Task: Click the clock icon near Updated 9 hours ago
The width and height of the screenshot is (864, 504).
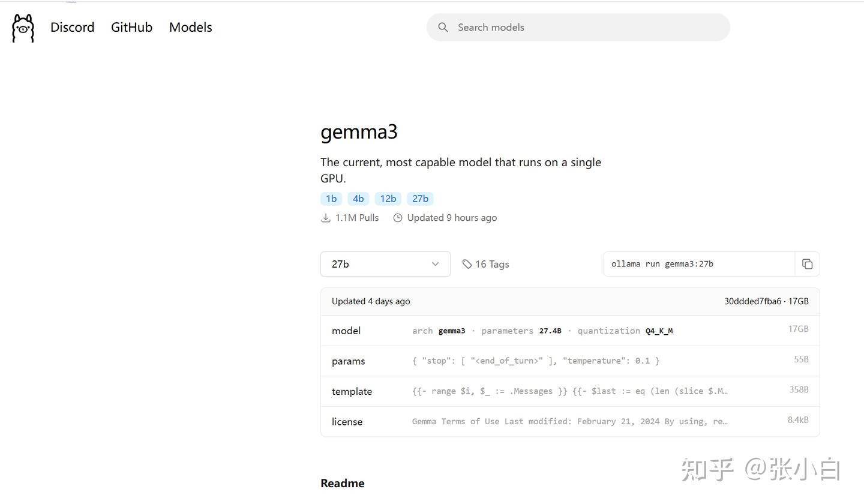Action: coord(398,218)
